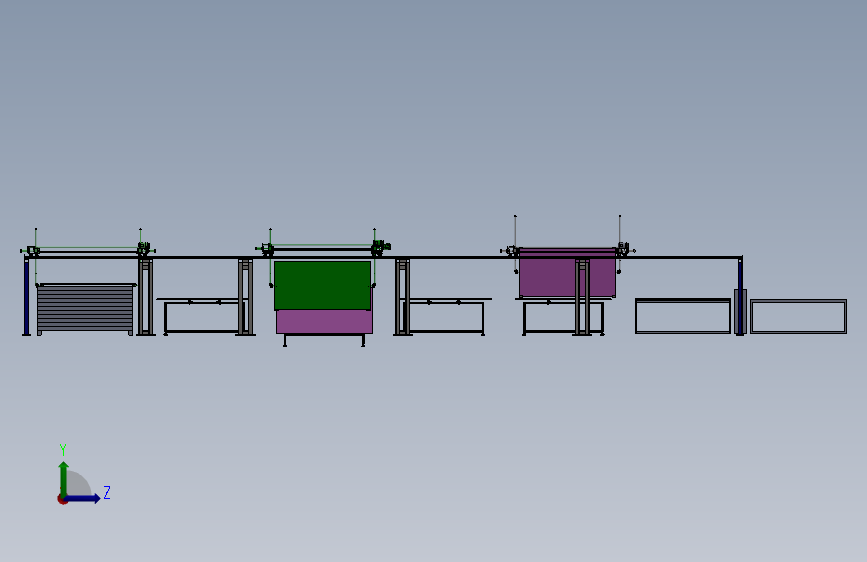Click the "Y" axis label

click(x=63, y=450)
